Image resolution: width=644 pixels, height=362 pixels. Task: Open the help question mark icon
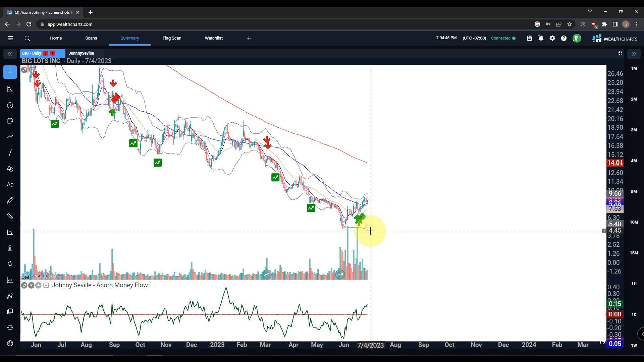click(564, 38)
